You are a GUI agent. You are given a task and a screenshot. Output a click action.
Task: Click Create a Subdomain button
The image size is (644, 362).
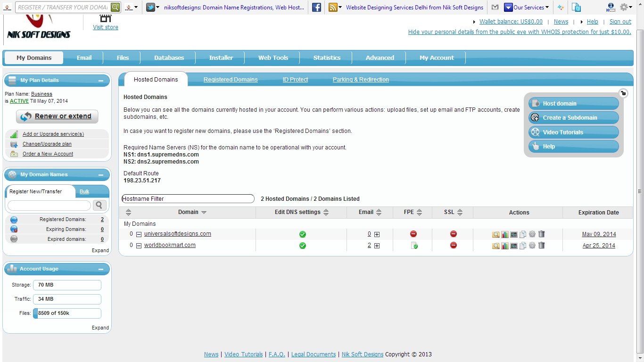(574, 118)
